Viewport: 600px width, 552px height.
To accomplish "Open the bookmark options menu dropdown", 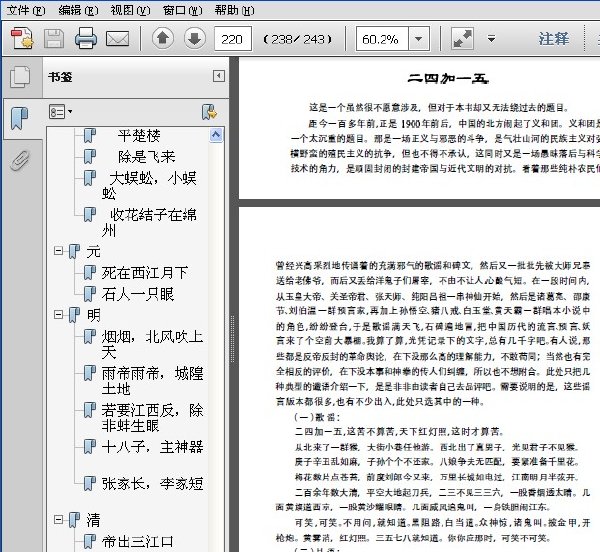I will (x=60, y=112).
